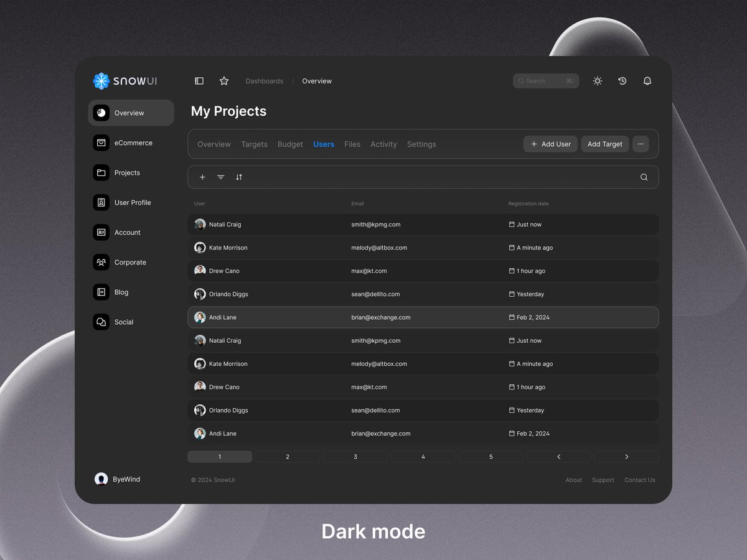Select the Corporate sidebar icon
The image size is (747, 560).
(x=101, y=262)
